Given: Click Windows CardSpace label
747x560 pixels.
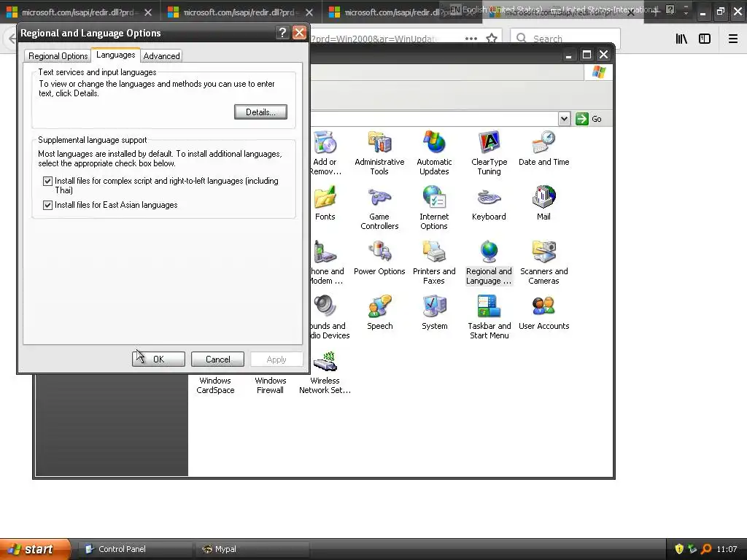Looking at the screenshot, I should [215, 385].
